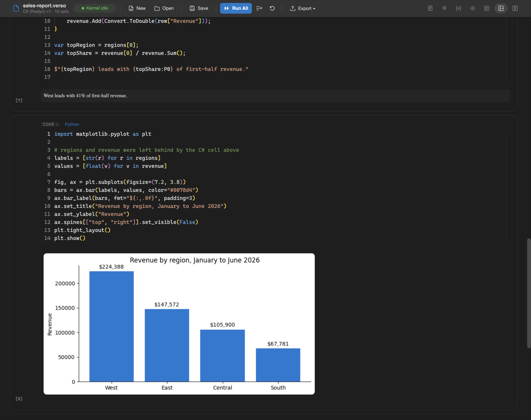Click the text panel icon in toolbar
This screenshot has height=420, width=531.
487,8
